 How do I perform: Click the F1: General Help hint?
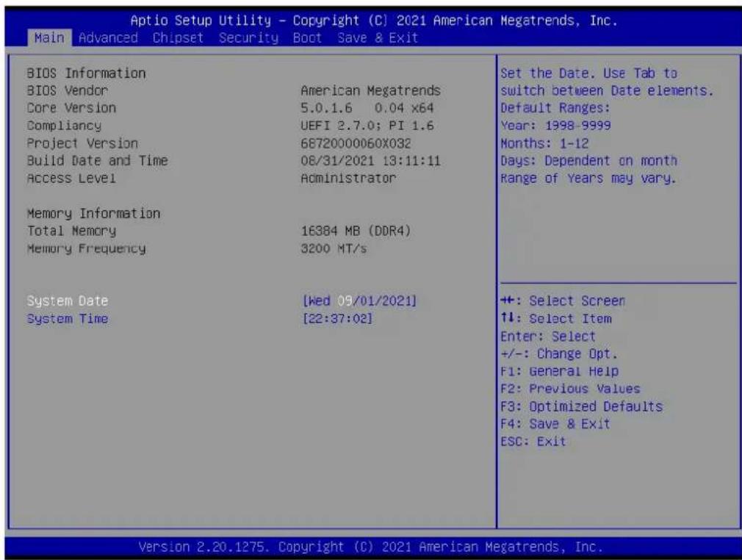tap(559, 371)
